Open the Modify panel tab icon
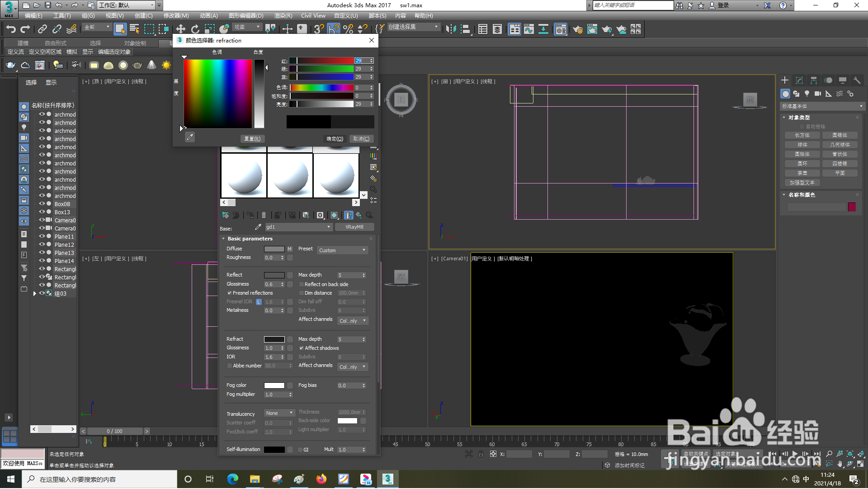Image resolution: width=868 pixels, height=489 pixels. pyautogui.click(x=799, y=80)
